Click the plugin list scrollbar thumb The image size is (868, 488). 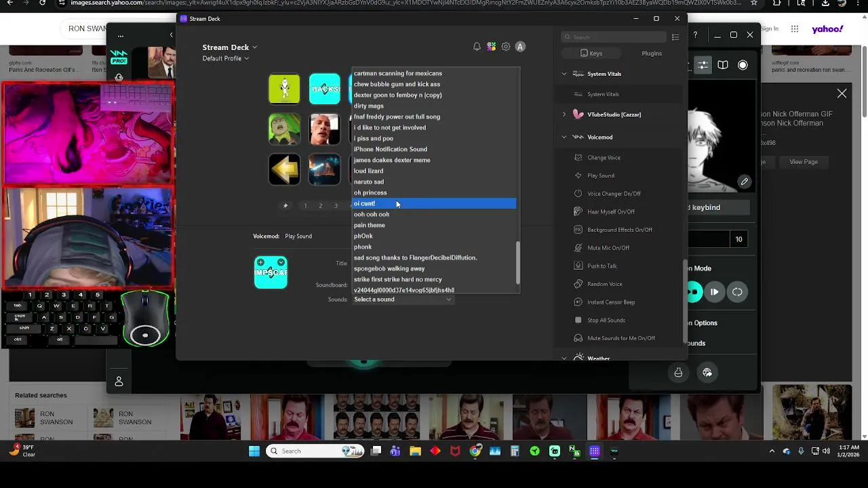pyautogui.click(x=684, y=302)
